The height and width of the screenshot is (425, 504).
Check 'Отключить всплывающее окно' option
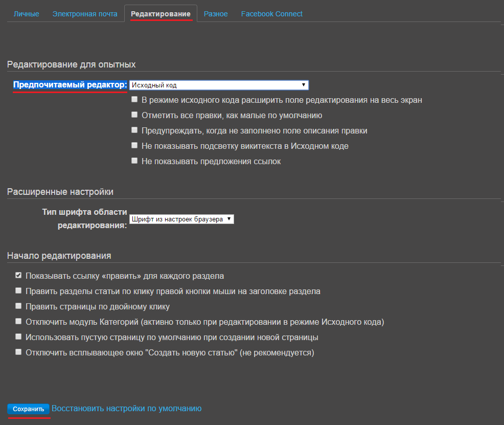(x=18, y=352)
